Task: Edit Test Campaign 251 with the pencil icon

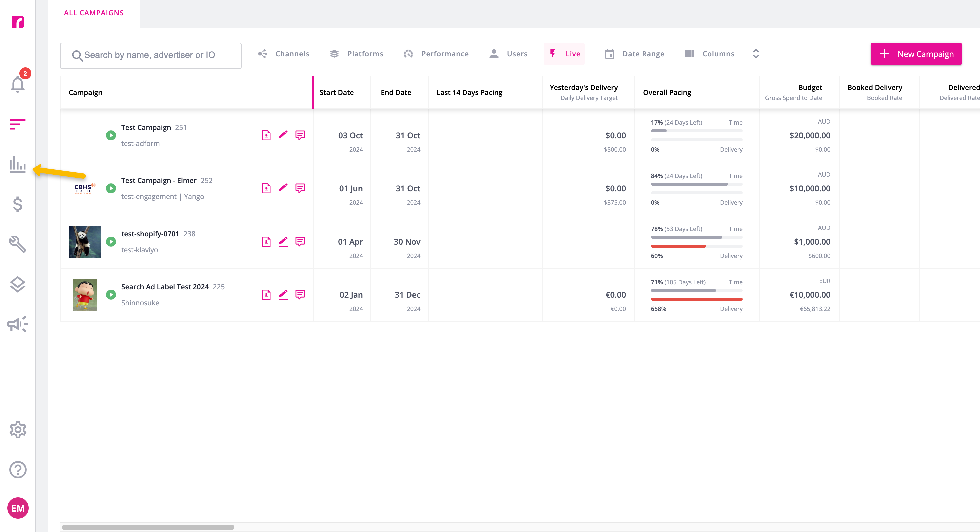Action: (x=283, y=135)
